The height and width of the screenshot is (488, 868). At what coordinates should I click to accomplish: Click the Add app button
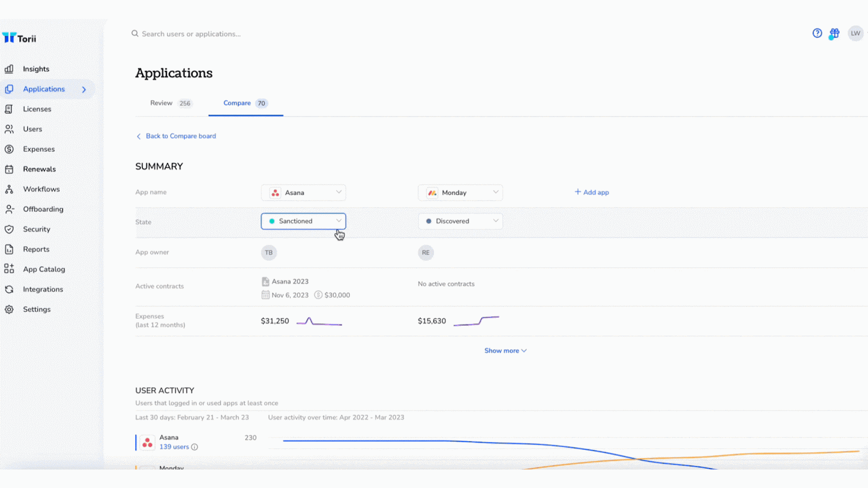(592, 192)
